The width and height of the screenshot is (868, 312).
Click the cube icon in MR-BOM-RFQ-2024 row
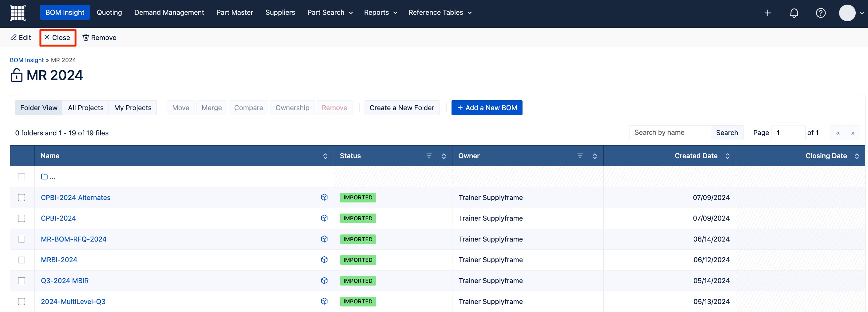[324, 239]
